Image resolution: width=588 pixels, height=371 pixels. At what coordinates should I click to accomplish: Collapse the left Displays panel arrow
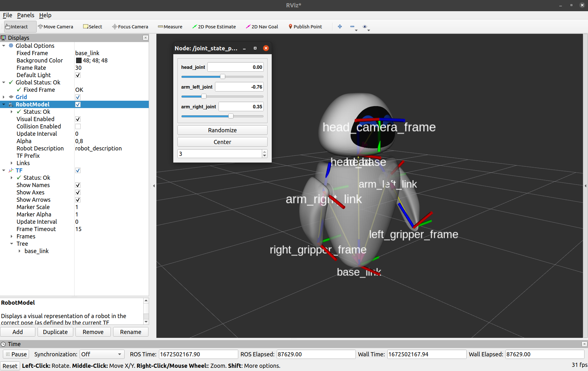click(x=154, y=185)
